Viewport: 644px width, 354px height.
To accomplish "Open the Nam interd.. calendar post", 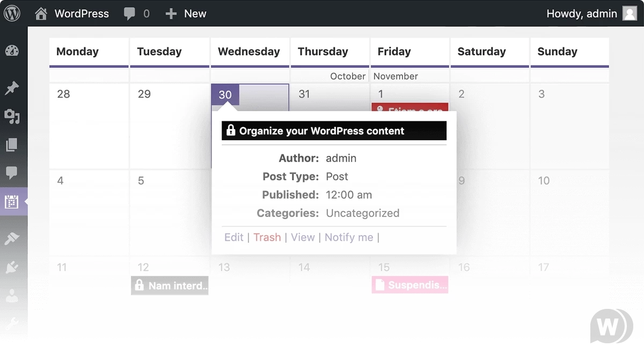I will pos(170,285).
